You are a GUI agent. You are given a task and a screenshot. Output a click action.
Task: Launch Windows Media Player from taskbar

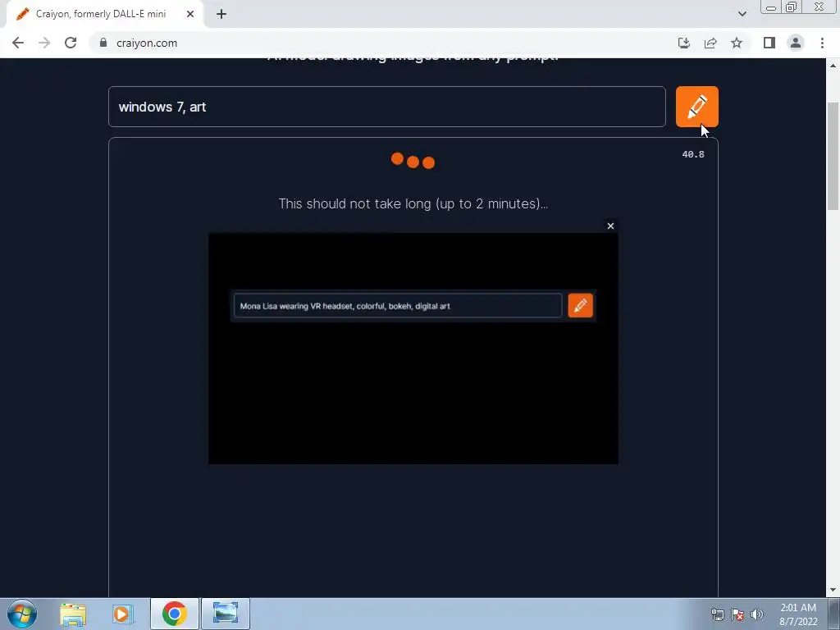(122, 614)
